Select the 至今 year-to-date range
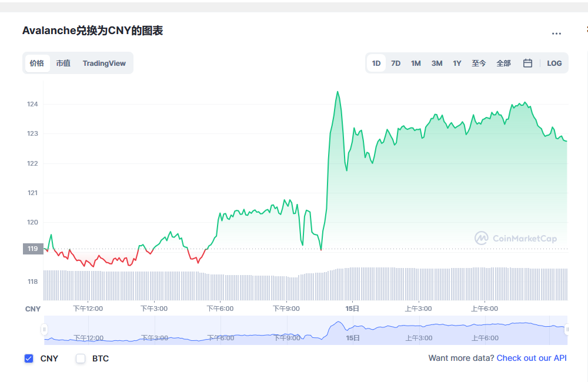 pyautogui.click(x=479, y=63)
